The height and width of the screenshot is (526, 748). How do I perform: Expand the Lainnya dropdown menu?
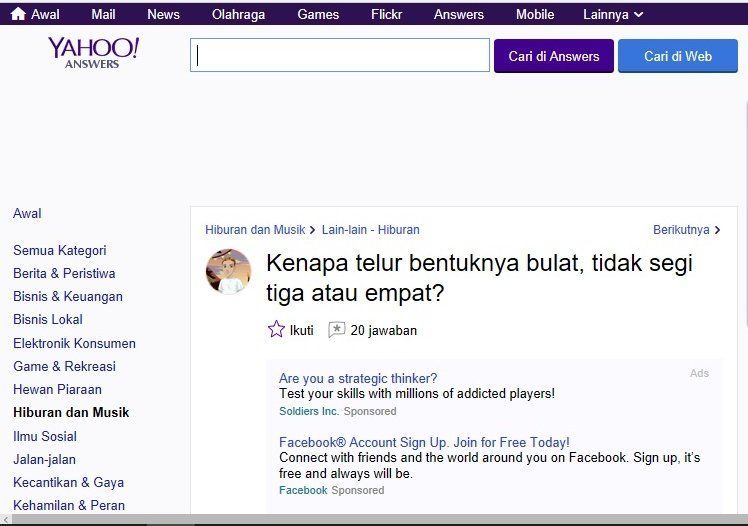(613, 14)
